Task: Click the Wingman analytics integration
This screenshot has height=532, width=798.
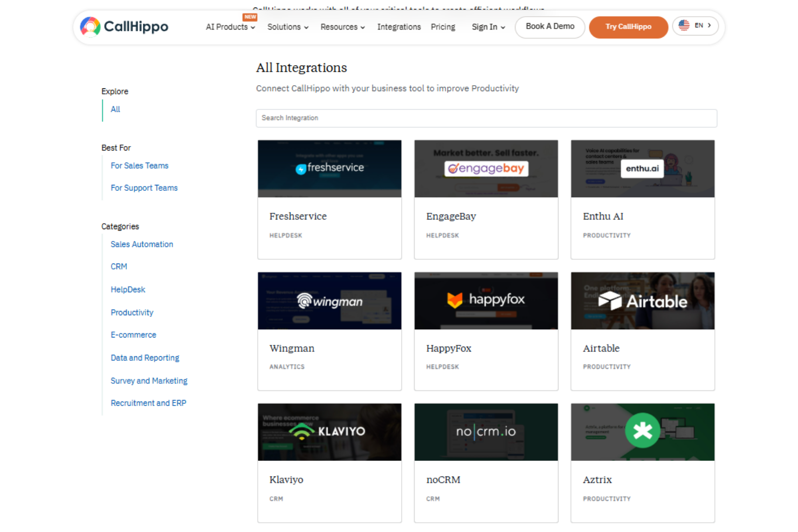Action: (x=329, y=331)
